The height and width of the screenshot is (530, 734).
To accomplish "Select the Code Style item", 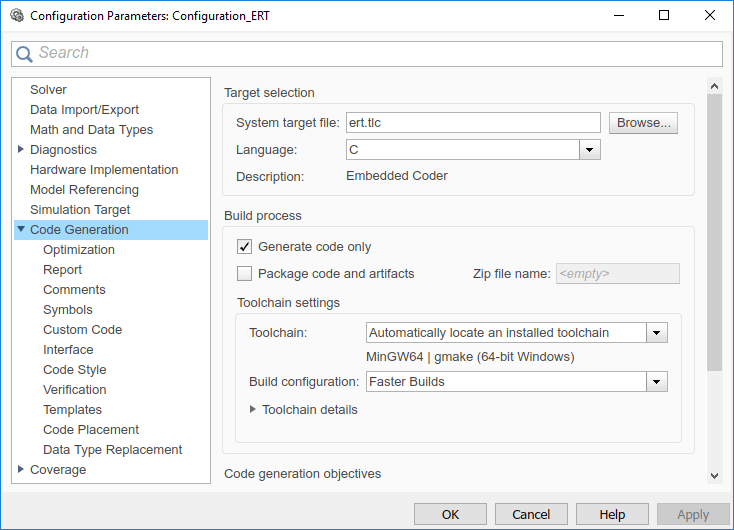I will click(74, 370).
